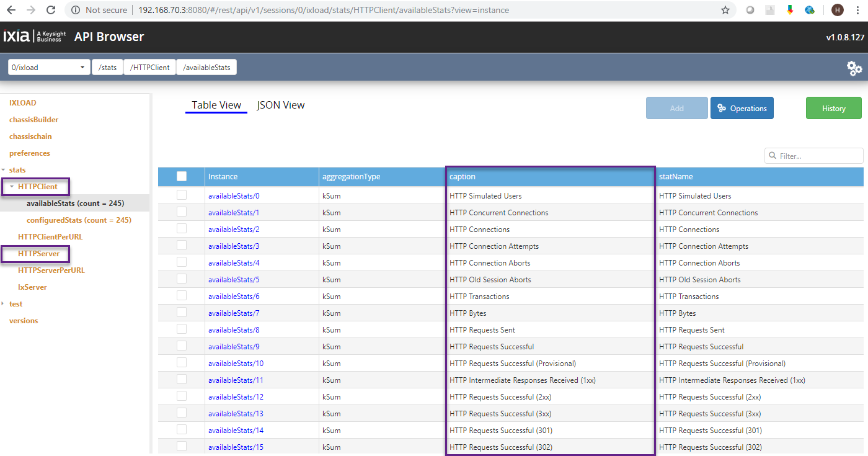
Task: Switch to JSON View tab
Action: point(281,105)
